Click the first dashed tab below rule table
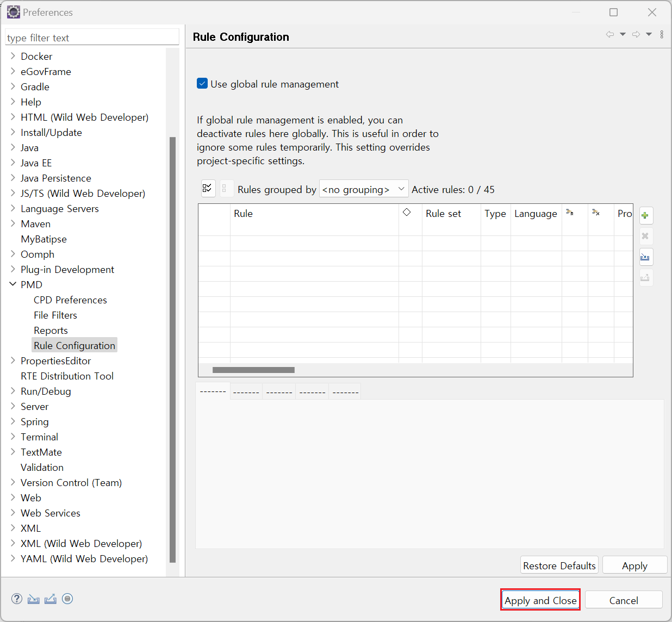Image resolution: width=672 pixels, height=622 pixels. tap(213, 391)
